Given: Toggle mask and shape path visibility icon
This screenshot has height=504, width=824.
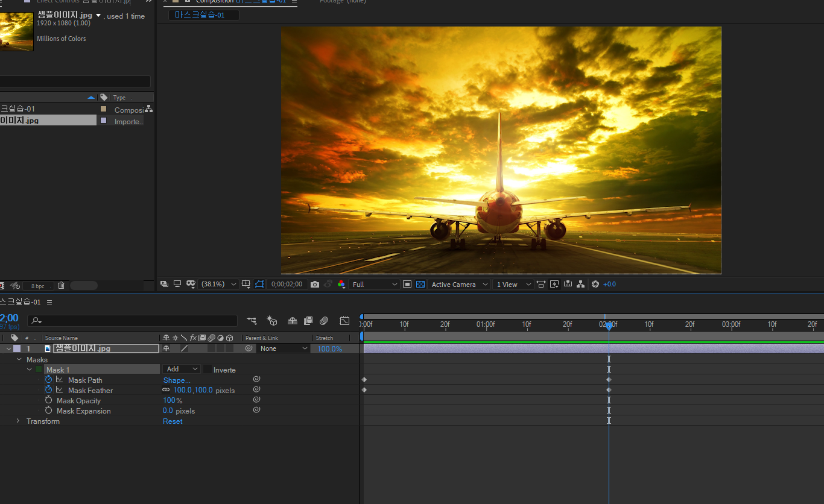Looking at the screenshot, I should (259, 284).
